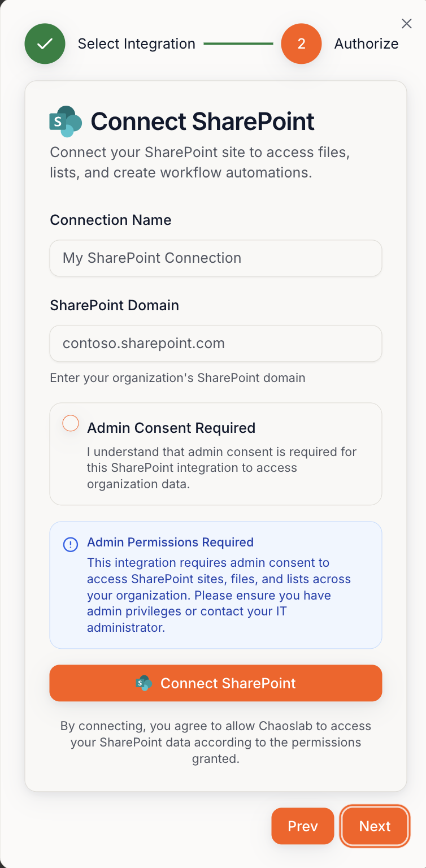Click the Prev button
This screenshot has width=426, height=868.
point(302,826)
